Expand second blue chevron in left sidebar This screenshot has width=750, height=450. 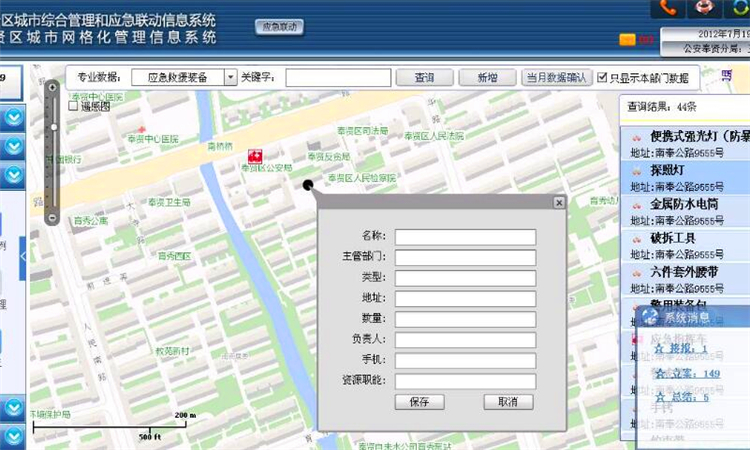(13, 146)
